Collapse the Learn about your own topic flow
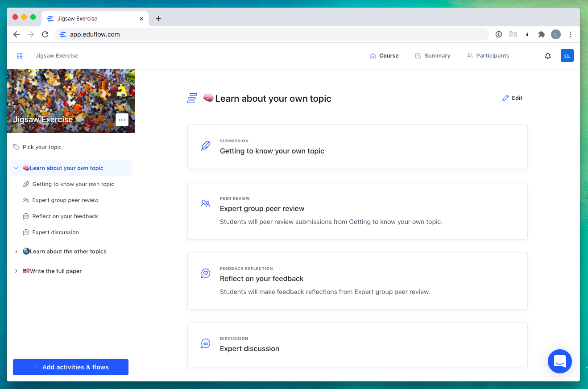The width and height of the screenshot is (588, 389). [x=16, y=168]
